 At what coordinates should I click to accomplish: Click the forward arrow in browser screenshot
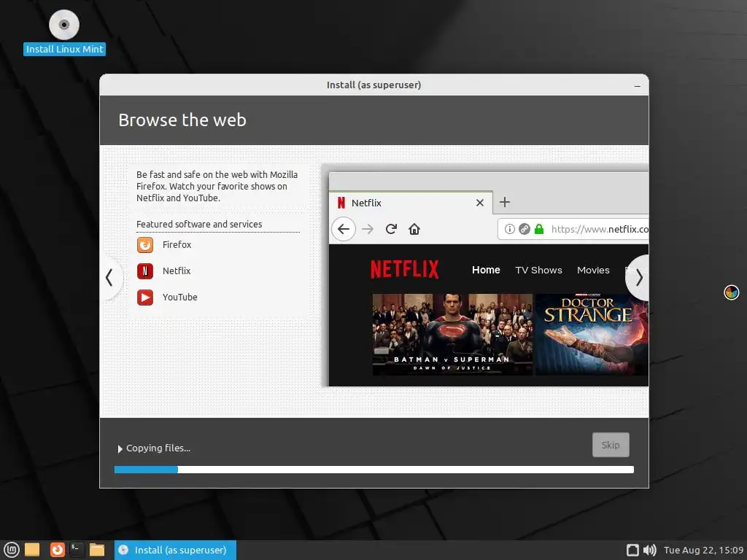(x=368, y=230)
